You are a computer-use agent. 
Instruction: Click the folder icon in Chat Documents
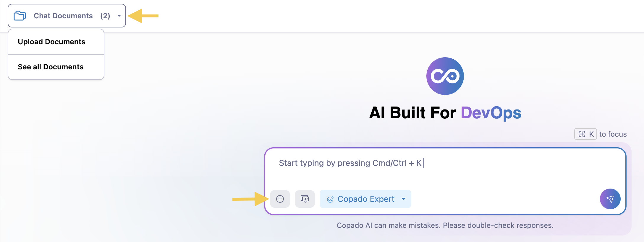pyautogui.click(x=20, y=16)
